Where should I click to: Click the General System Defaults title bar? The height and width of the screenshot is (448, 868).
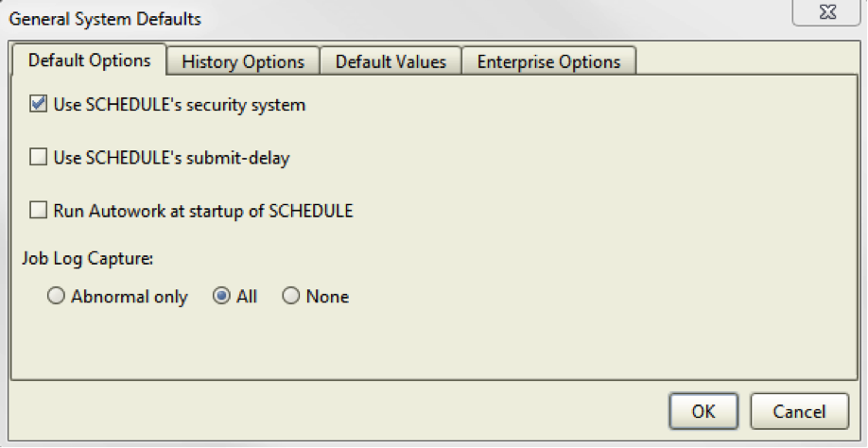coord(388,19)
